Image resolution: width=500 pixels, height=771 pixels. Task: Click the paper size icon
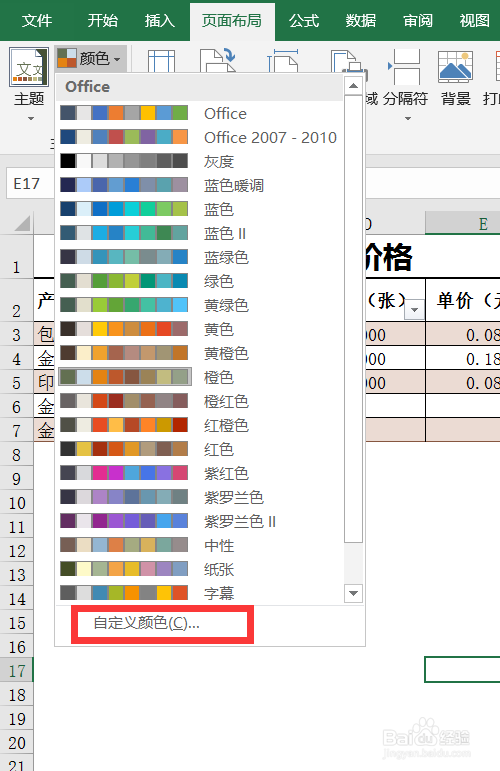(283, 61)
